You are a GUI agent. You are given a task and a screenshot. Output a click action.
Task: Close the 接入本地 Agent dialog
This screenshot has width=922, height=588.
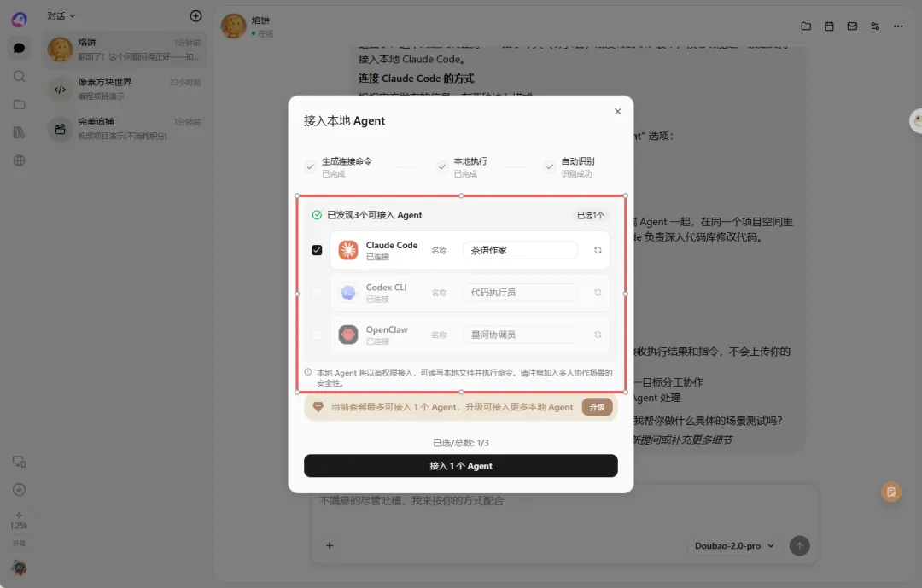click(617, 111)
